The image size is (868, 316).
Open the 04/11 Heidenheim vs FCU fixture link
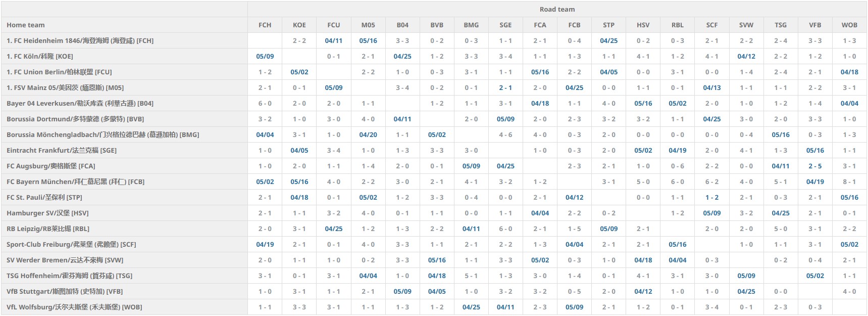click(x=333, y=40)
